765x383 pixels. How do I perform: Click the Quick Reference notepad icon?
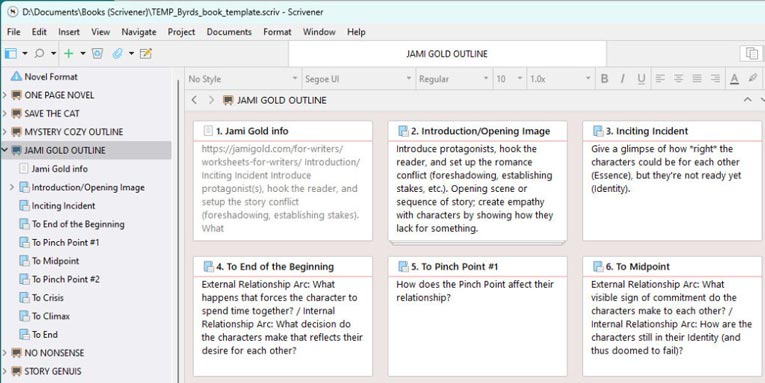(146, 54)
